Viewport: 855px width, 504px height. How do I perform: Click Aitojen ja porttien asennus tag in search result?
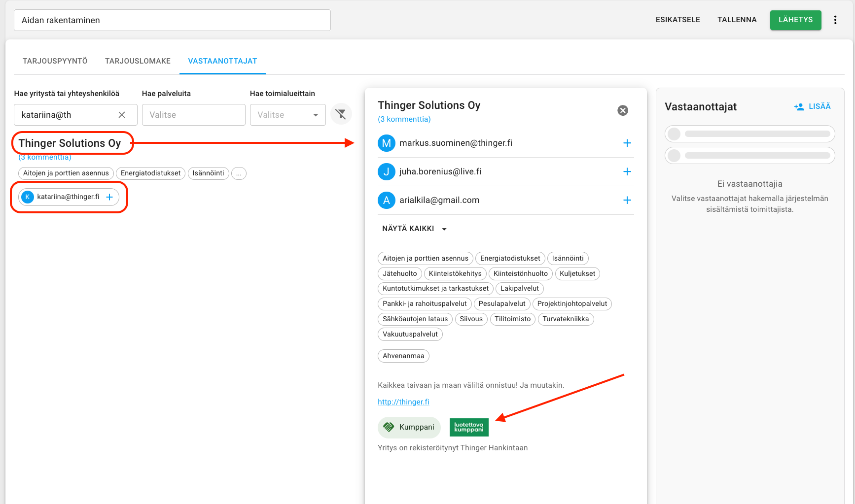coord(66,173)
